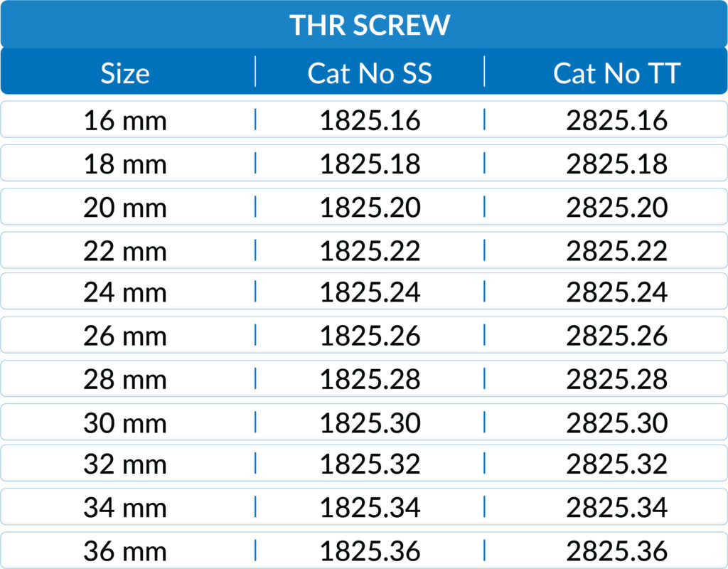
Task: Click catalog number 1825.28
Action: (x=370, y=379)
